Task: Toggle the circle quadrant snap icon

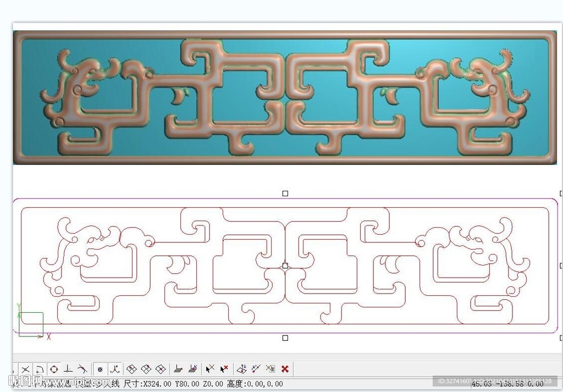Action: tap(54, 369)
